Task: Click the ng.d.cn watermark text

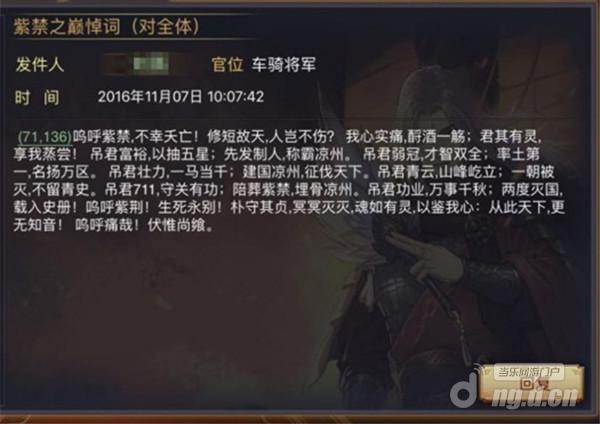Action: 534,398
